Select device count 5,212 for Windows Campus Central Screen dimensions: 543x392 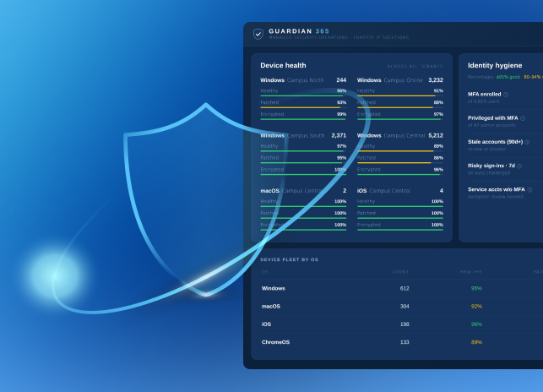tap(436, 135)
